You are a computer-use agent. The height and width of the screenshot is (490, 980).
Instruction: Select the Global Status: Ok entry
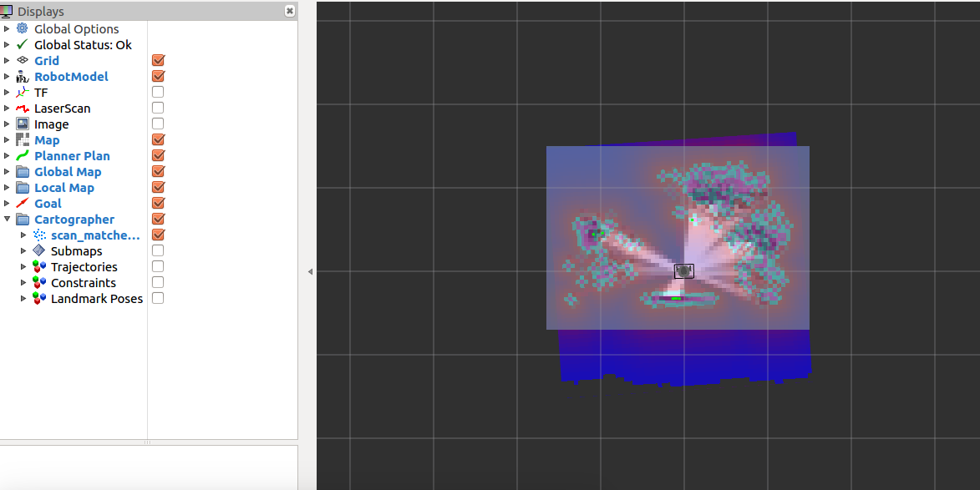(x=84, y=44)
